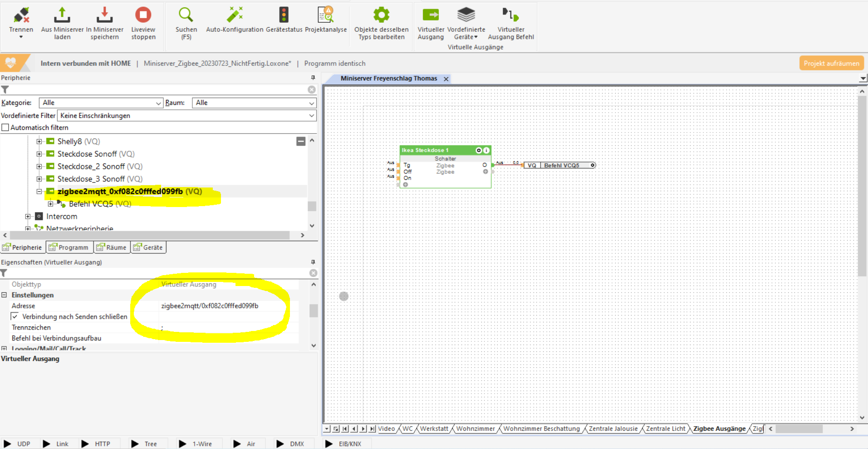Load from Miniserver via 'Aus Miniserver laden'
868x449 pixels.
62,15
